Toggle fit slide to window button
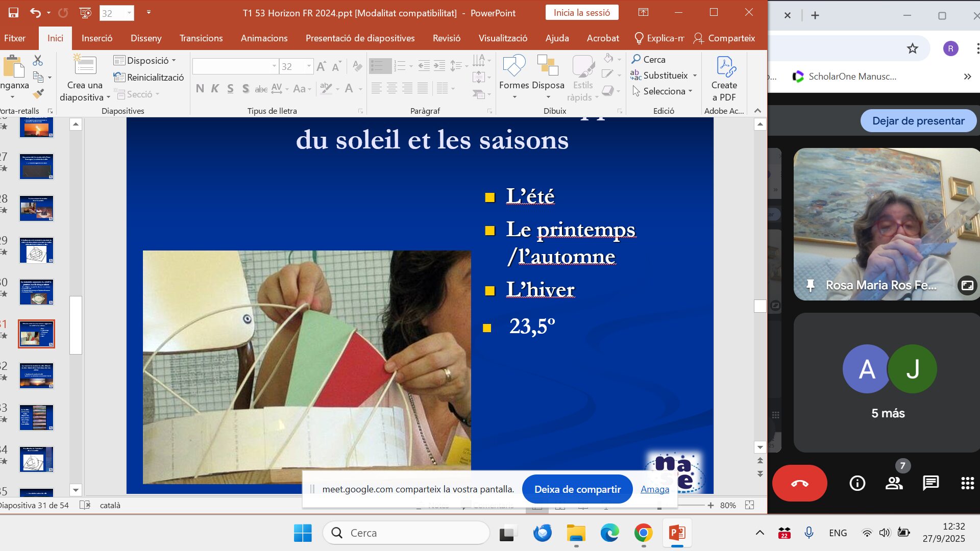The image size is (980, 551). (749, 505)
